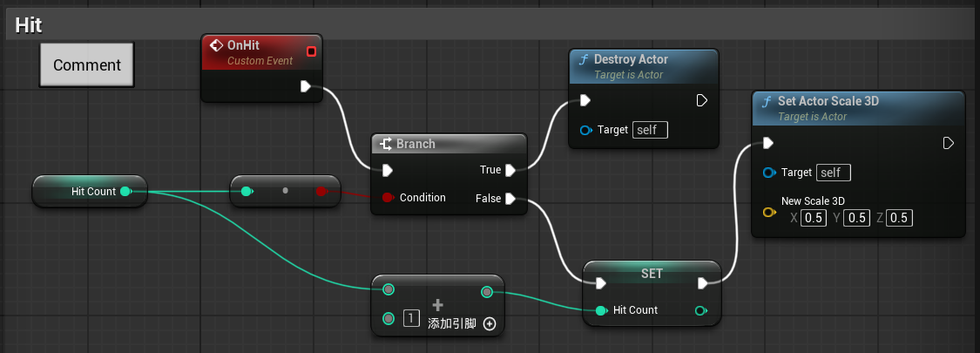Click the Z scale value field
This screenshot has width=980, height=353.
(x=901, y=218)
